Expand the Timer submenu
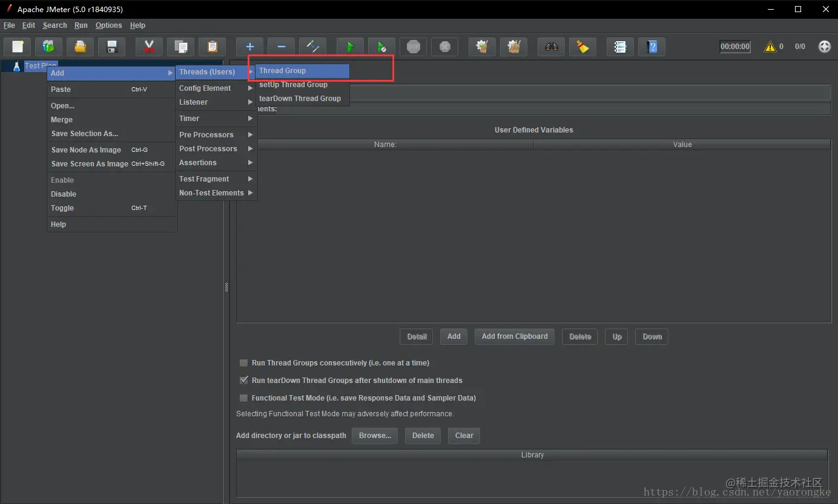The image size is (838, 504). point(216,119)
